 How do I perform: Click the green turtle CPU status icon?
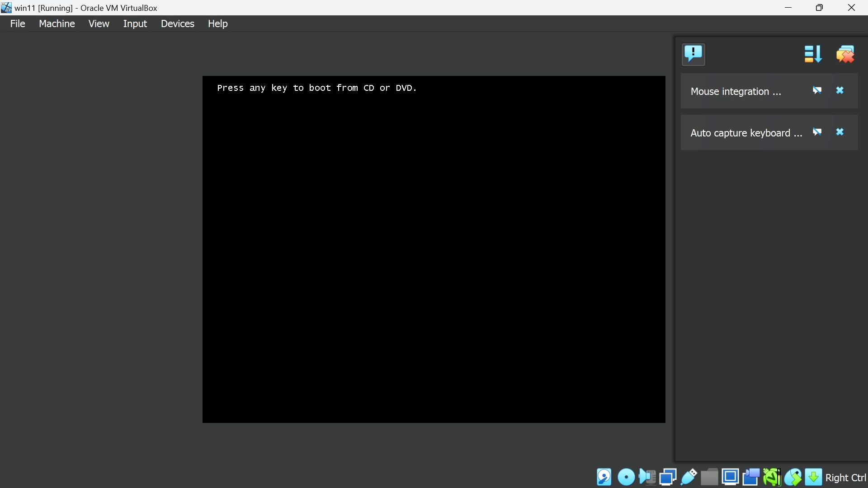tap(772, 477)
